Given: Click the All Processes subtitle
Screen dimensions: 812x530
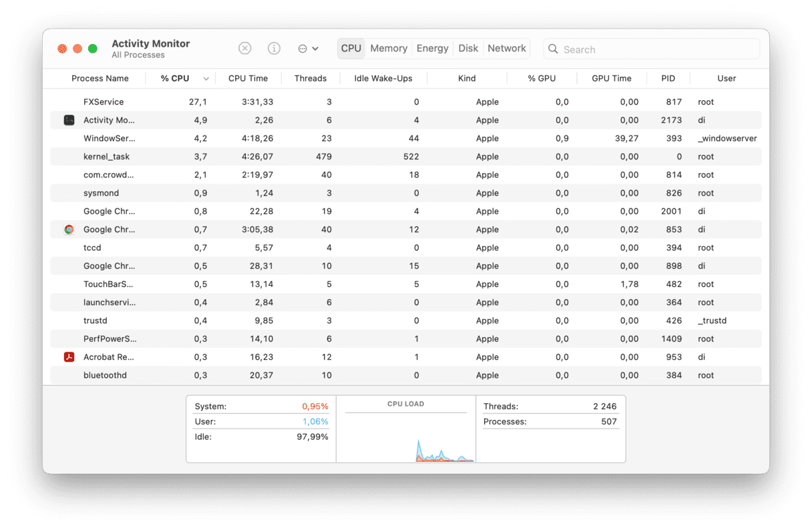Looking at the screenshot, I should pos(138,55).
